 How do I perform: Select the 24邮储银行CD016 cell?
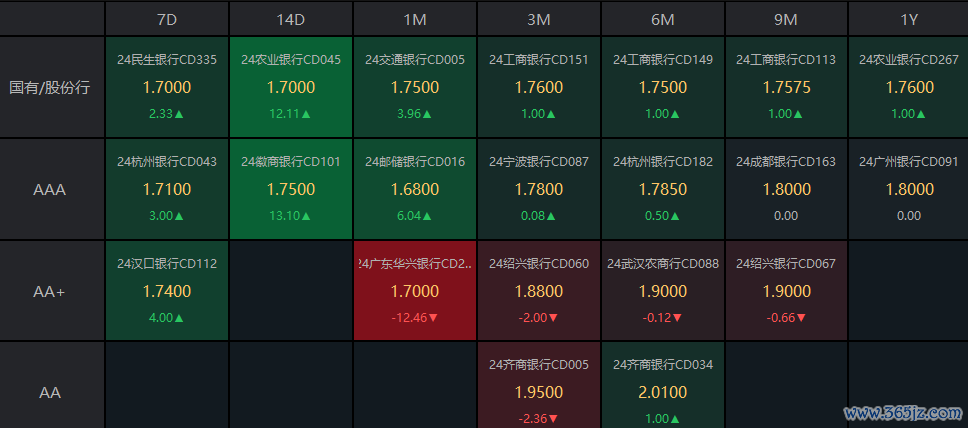[x=415, y=189]
